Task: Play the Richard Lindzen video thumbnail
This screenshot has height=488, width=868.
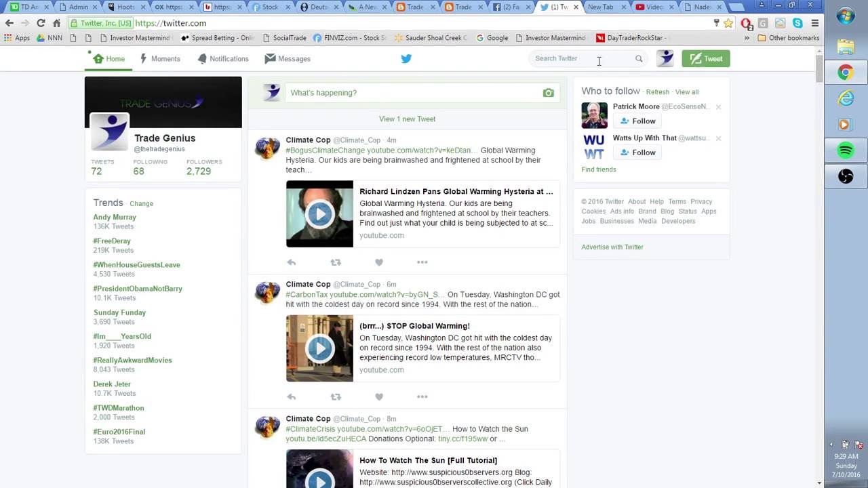Action: coord(319,213)
